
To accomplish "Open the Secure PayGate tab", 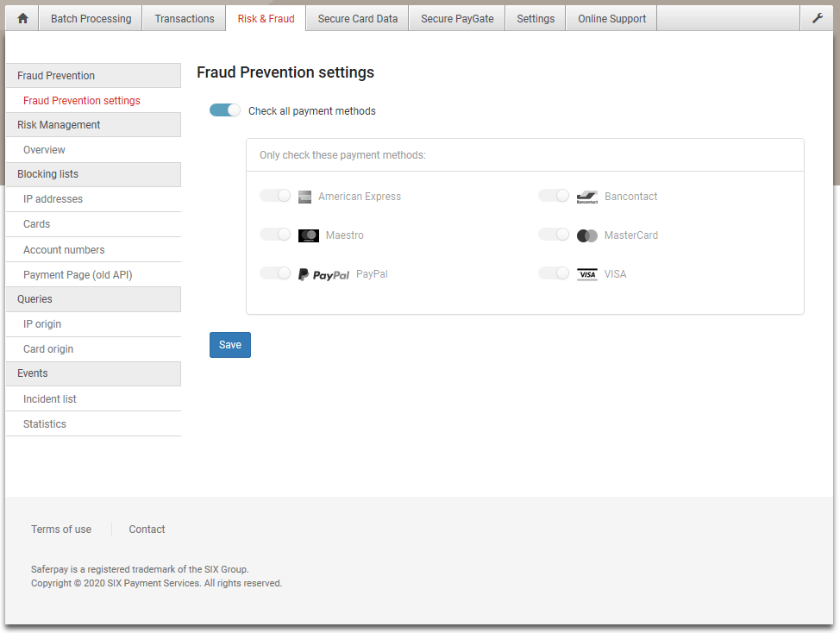I will [x=457, y=18].
